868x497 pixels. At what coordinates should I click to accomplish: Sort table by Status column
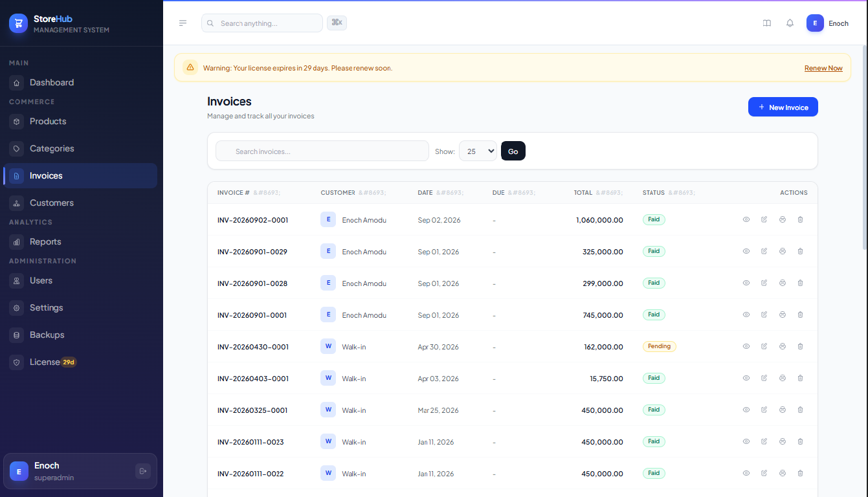point(669,193)
